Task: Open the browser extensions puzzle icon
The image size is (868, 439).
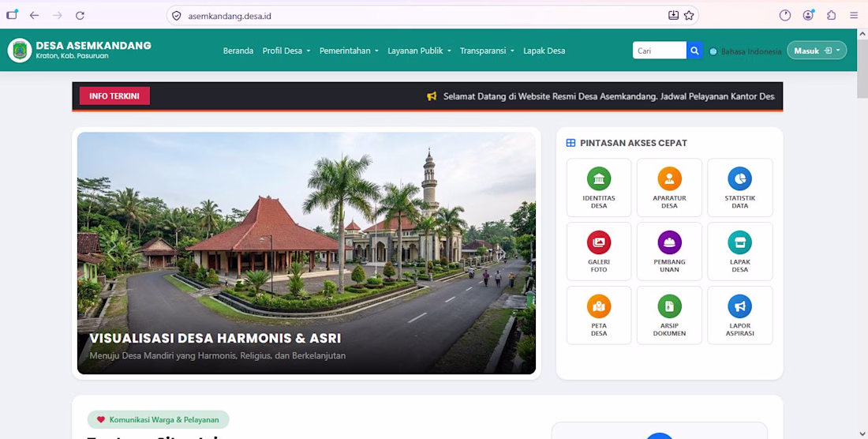Action: (831, 16)
